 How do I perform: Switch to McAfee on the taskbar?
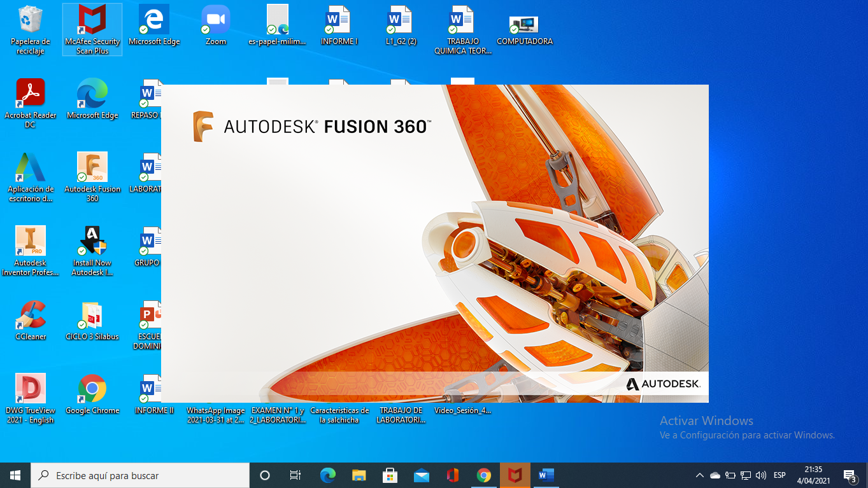[515, 475]
